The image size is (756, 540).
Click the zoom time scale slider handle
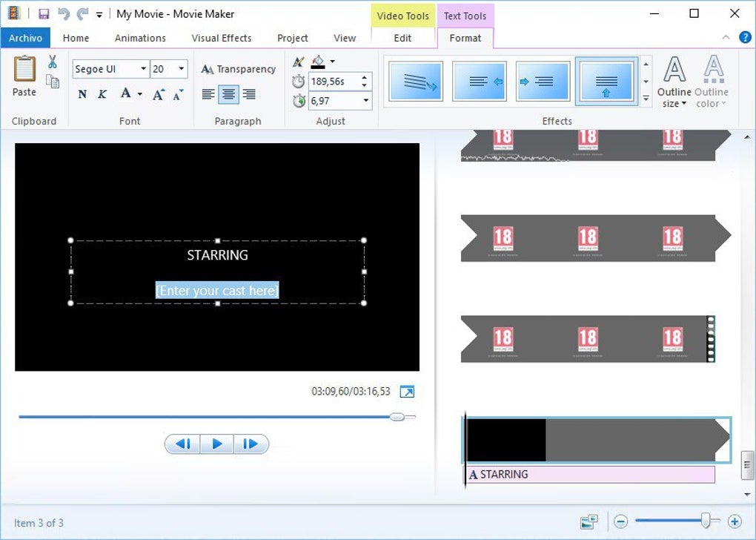click(706, 521)
